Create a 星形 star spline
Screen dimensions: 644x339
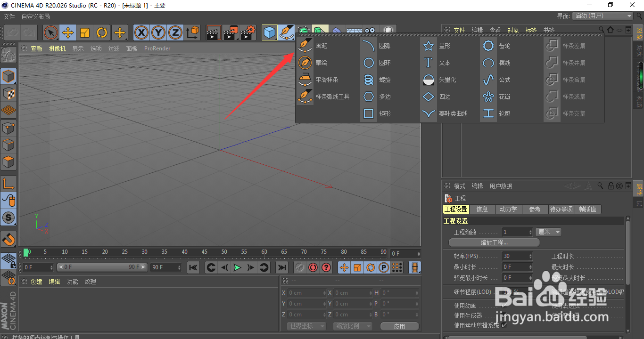437,46
